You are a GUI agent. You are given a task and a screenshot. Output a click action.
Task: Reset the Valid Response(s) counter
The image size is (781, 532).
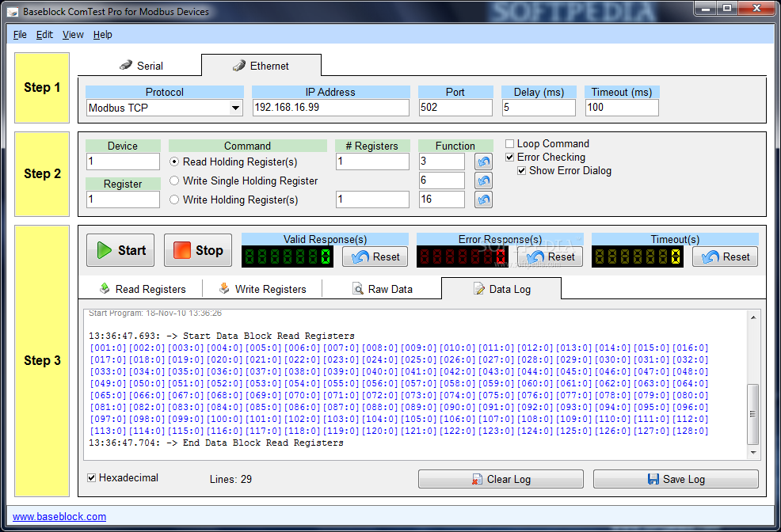[x=375, y=256]
